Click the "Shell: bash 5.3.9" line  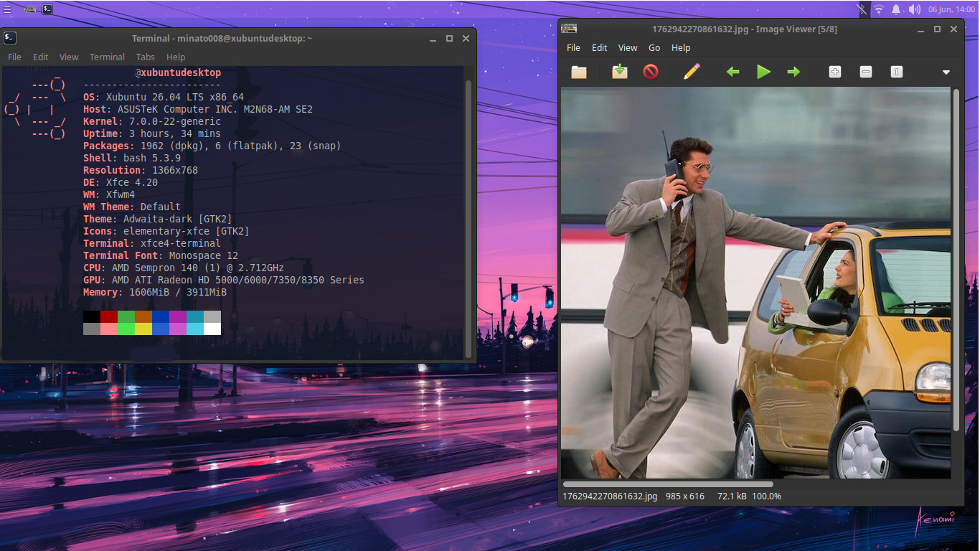[132, 158]
